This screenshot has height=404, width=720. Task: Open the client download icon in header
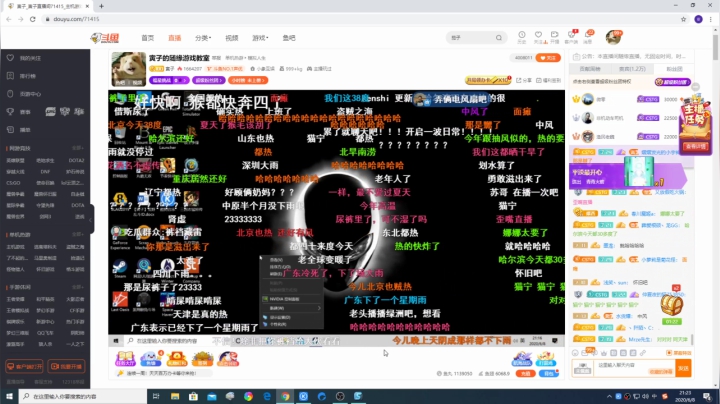[x=571, y=37]
